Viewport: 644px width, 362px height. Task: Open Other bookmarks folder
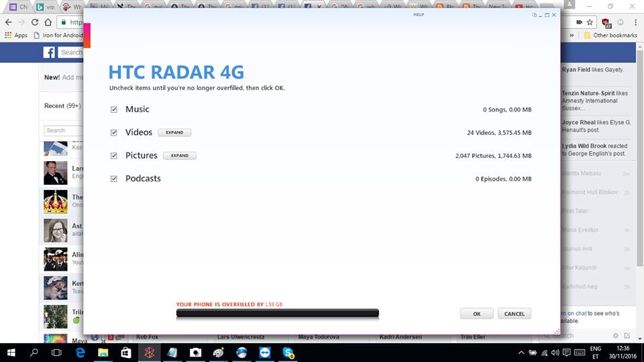tap(610, 36)
